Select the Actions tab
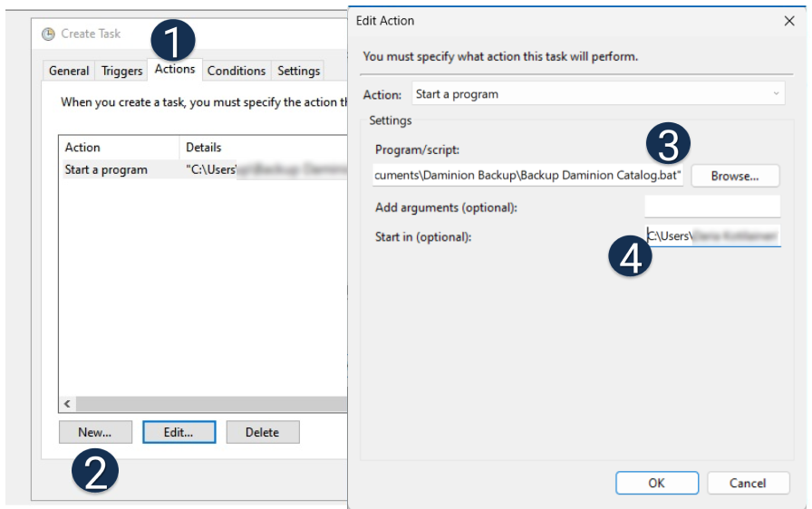 coord(175,70)
